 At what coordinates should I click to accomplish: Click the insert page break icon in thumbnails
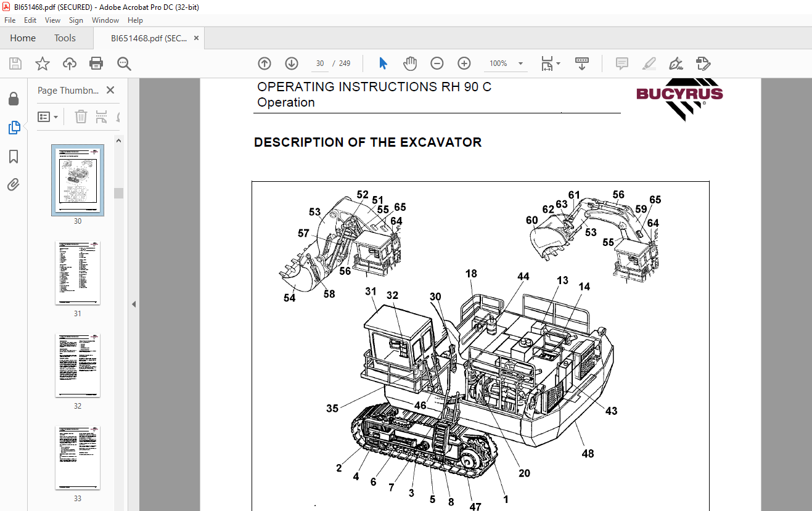102,117
